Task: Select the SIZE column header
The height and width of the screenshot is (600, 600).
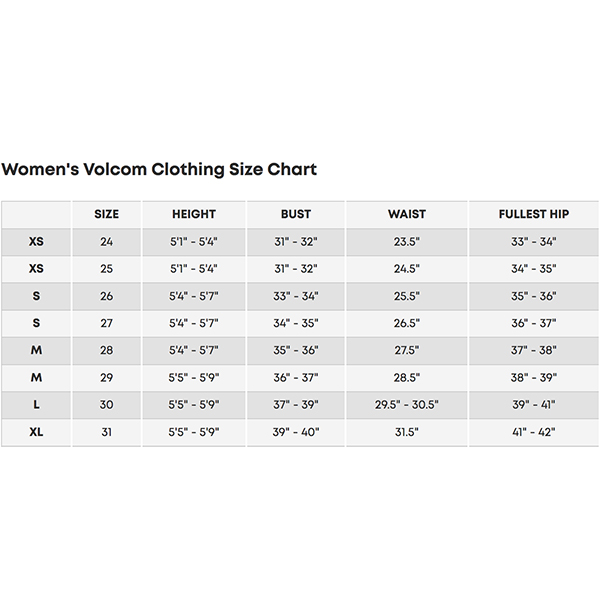Action: [106, 214]
